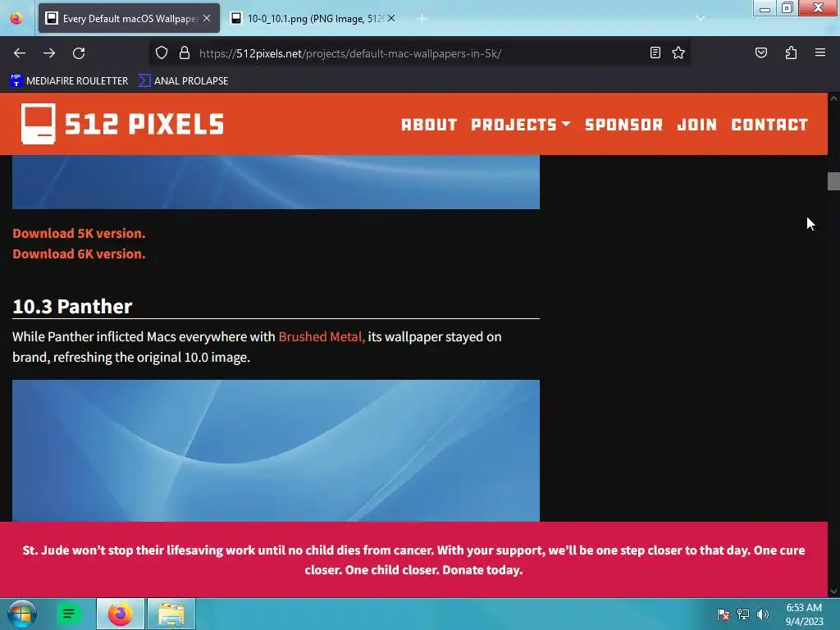Viewport: 840px width, 630px height.
Task: Click scrollbar down arrow
Action: [x=833, y=591]
